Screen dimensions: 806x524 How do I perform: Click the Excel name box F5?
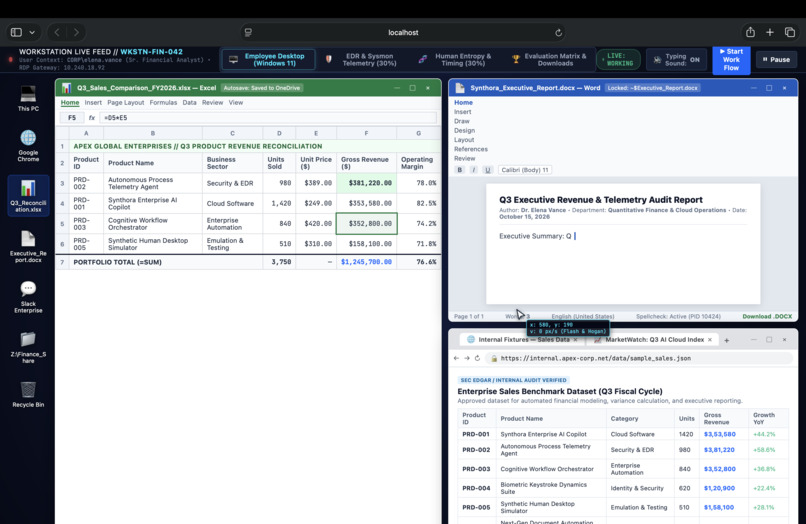pos(72,118)
